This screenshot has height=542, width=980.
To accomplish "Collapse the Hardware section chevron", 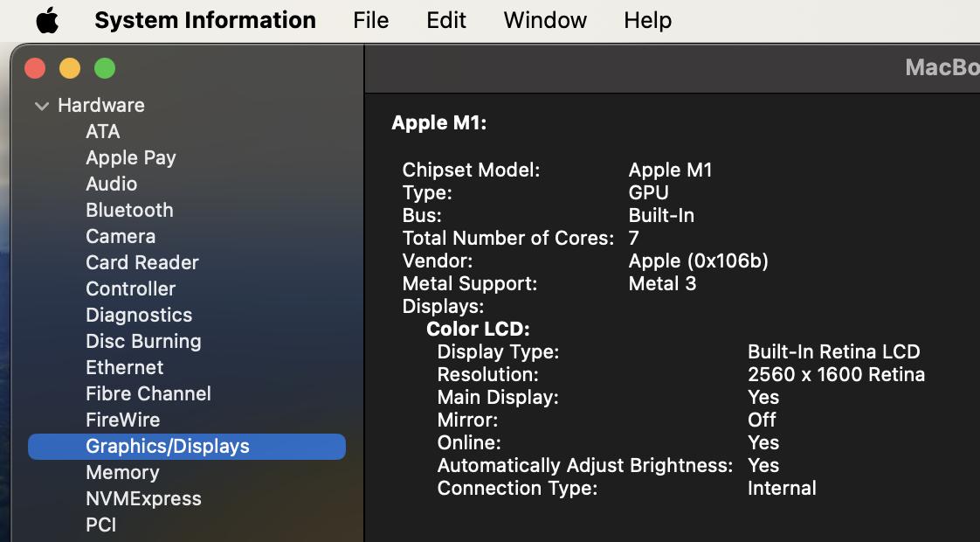I will click(x=42, y=106).
